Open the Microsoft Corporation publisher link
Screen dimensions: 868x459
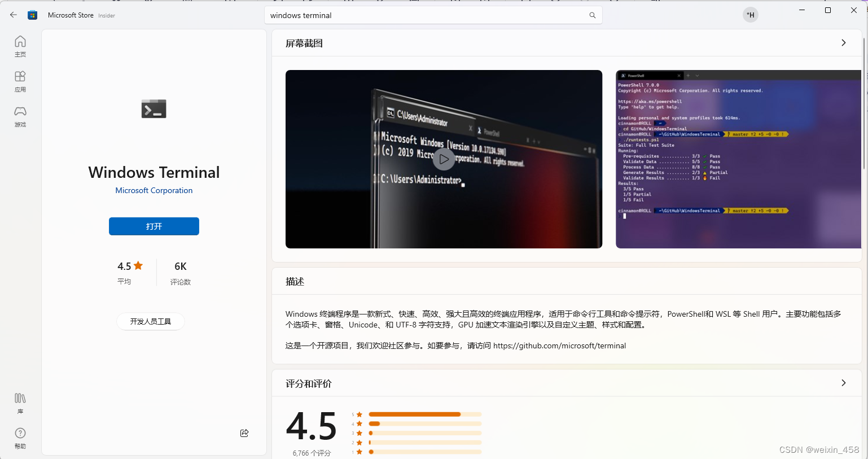[154, 190]
